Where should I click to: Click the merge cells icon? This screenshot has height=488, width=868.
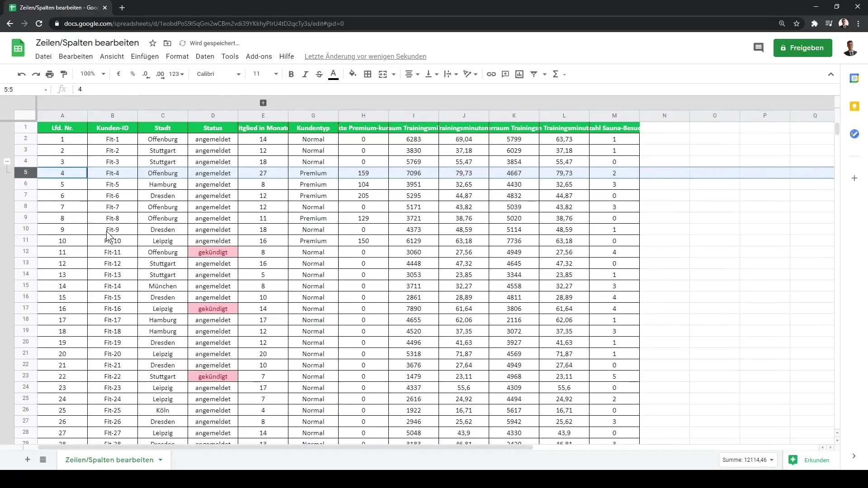[x=383, y=74]
